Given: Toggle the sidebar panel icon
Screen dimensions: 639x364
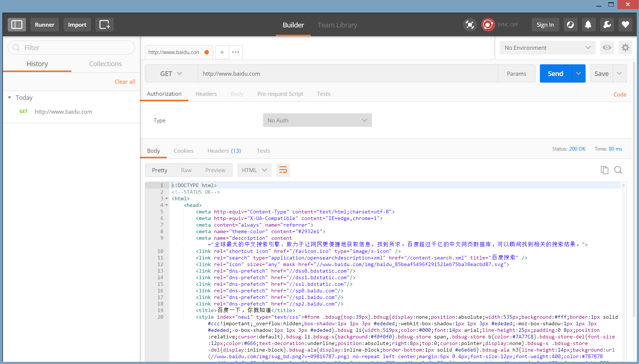Looking at the screenshot, I should [17, 24].
